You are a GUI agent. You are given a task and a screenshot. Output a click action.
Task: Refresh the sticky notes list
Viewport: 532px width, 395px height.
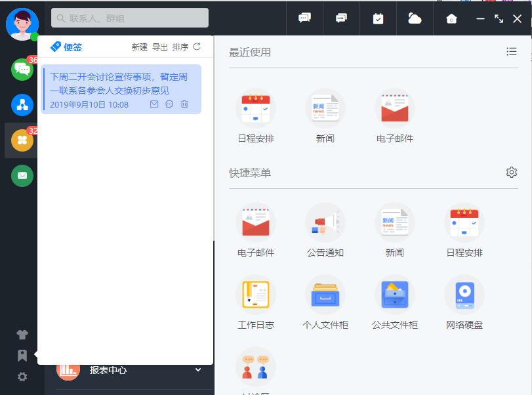[197, 47]
